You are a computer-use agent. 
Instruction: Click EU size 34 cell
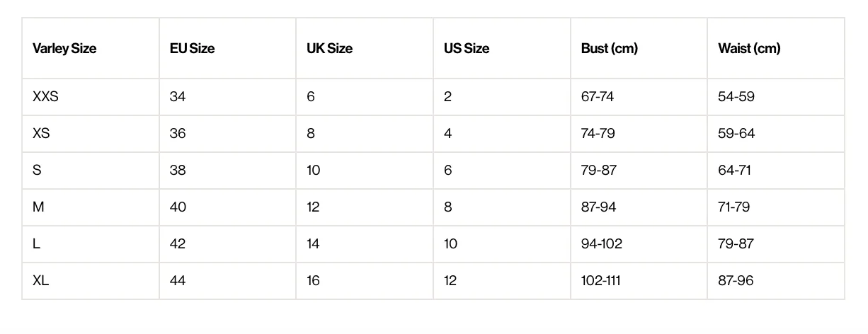coord(227,97)
